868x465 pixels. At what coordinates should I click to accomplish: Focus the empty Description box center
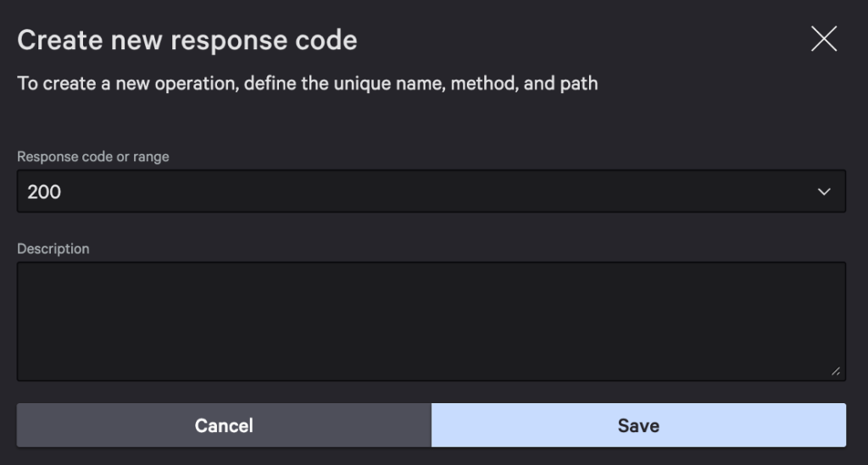click(x=431, y=321)
